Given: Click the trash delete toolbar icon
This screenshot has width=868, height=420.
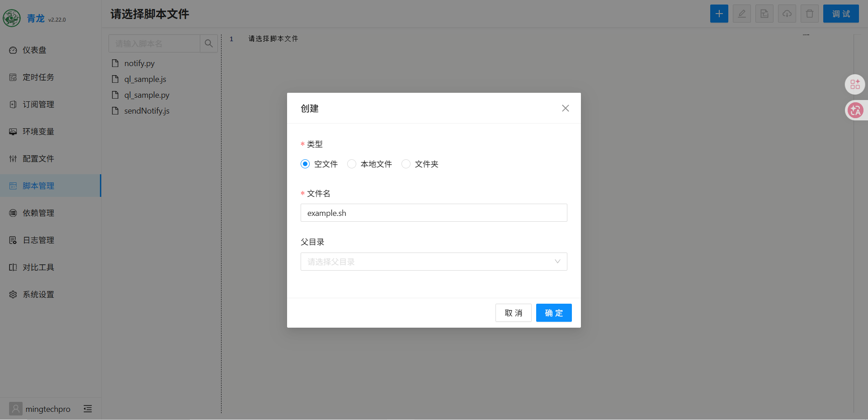Looking at the screenshot, I should tap(810, 14).
